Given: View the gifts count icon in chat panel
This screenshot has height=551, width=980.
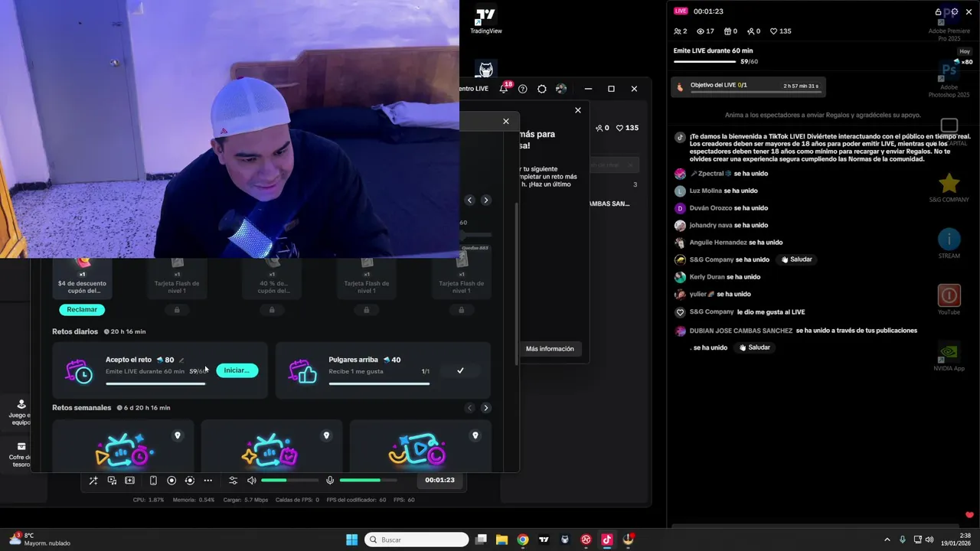Looking at the screenshot, I should pos(730,31).
